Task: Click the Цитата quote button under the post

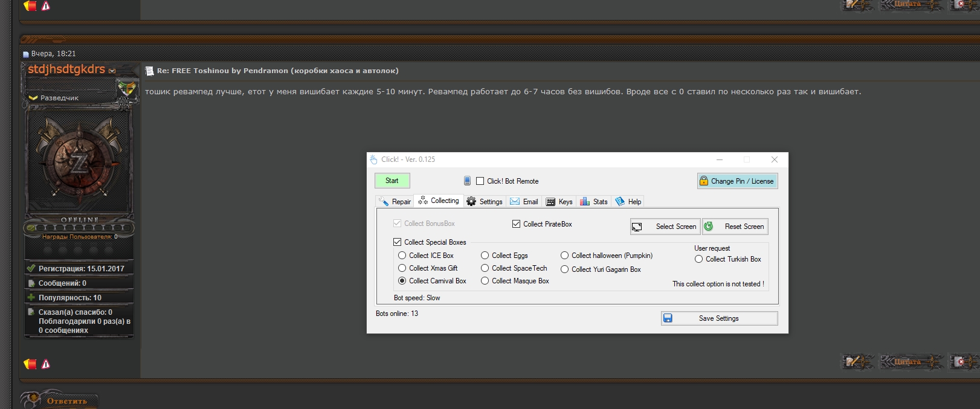Action: (x=911, y=362)
